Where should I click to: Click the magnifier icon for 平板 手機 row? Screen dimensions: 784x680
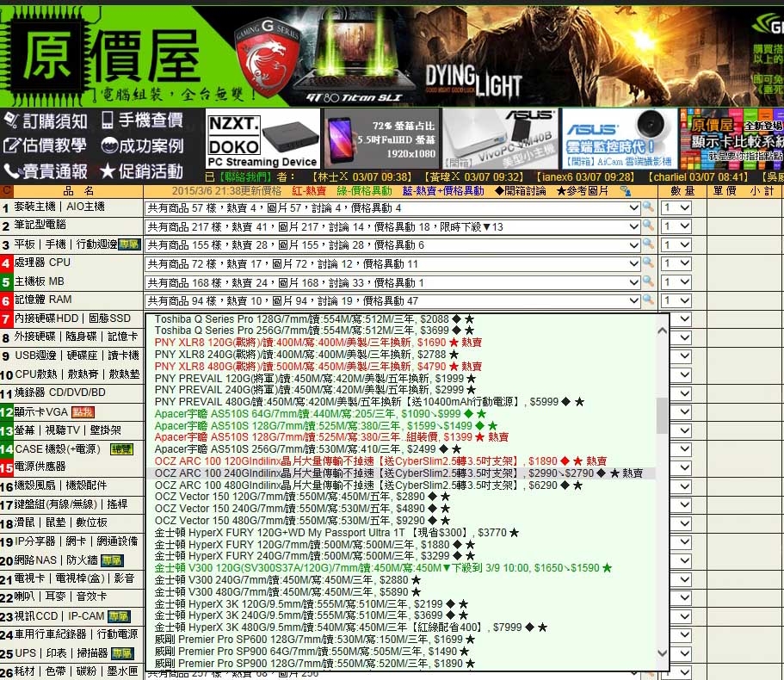click(649, 244)
